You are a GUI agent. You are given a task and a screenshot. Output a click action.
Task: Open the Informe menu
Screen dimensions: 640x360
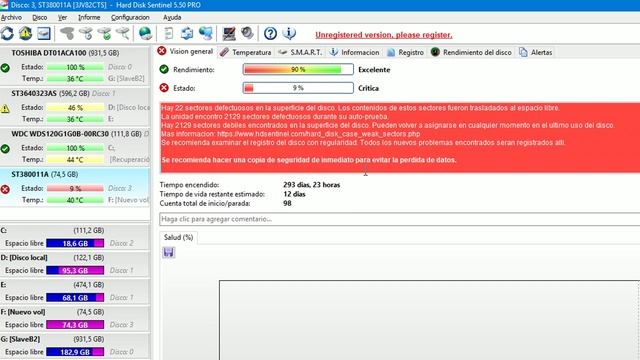click(89, 18)
